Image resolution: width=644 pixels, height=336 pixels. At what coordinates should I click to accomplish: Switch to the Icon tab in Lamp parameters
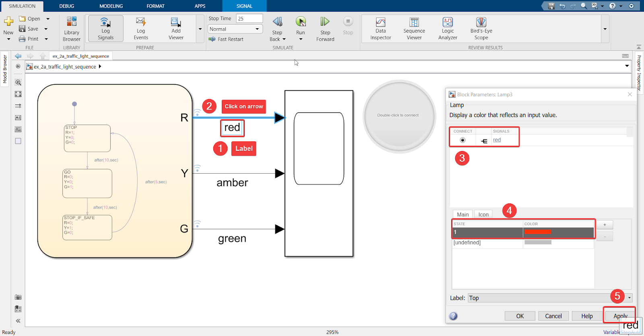(483, 214)
